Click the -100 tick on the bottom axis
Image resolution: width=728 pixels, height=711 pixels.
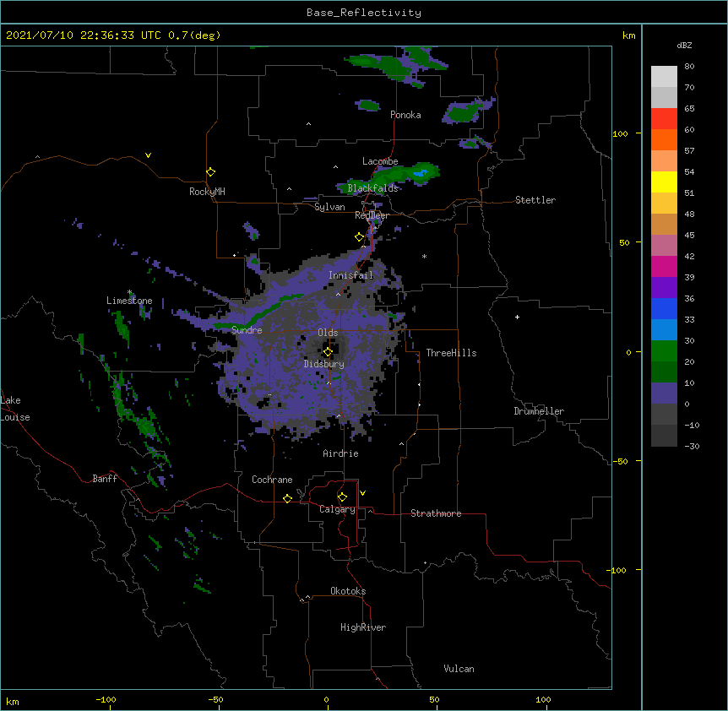pos(106,699)
